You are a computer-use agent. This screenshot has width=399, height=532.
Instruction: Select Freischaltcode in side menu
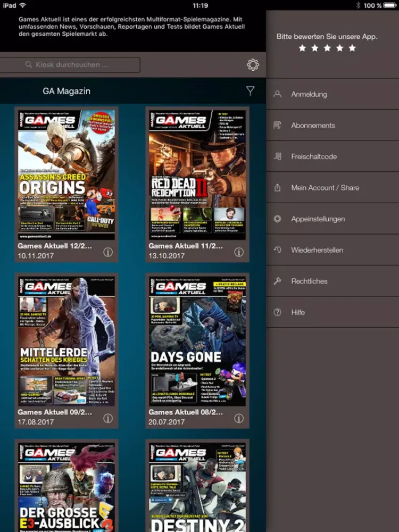tap(332, 156)
